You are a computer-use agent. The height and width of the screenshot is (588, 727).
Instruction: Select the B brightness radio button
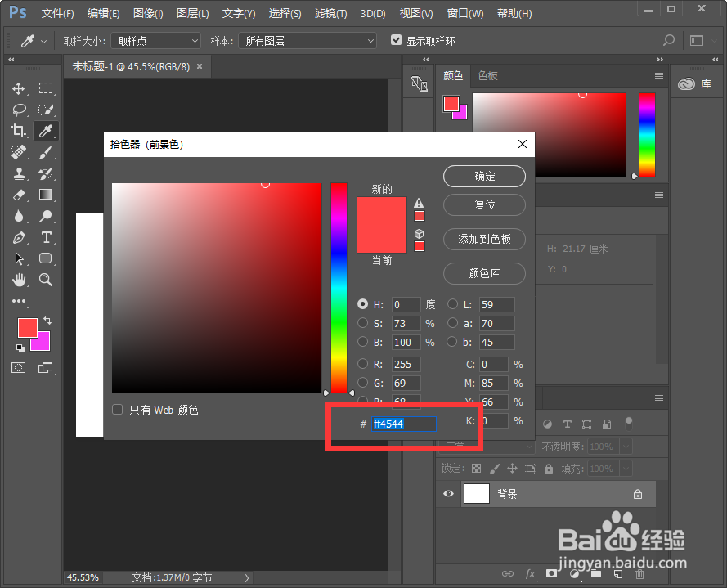(x=362, y=342)
